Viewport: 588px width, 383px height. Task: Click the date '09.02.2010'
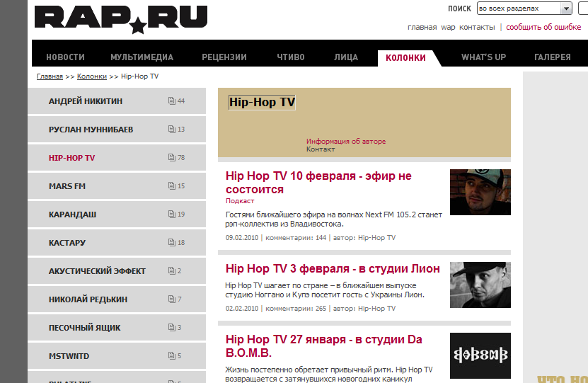242,237
